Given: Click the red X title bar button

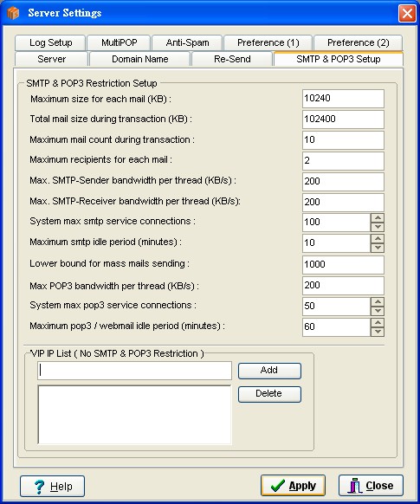Looking at the screenshot, I should coord(407,14).
